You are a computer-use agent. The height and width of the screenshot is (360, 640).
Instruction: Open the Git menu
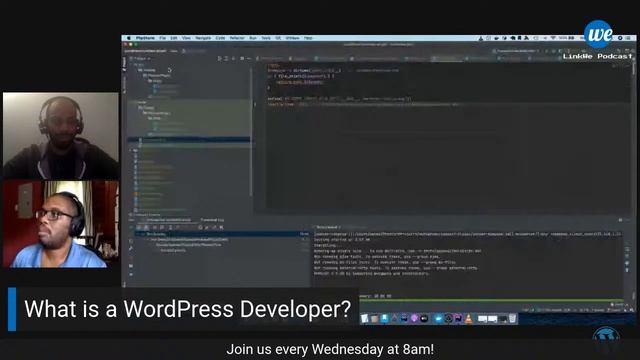click(278, 38)
